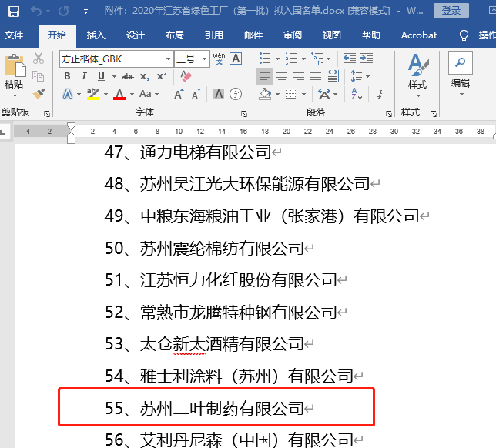Switch to the 插入 ribbon tab
This screenshot has width=496, height=448.
coord(96,35)
